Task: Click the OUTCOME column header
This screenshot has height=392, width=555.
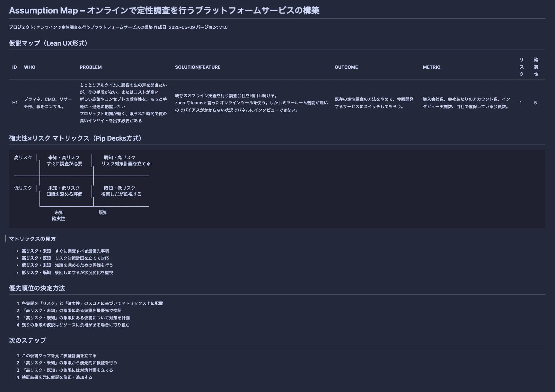Action: 346,67
